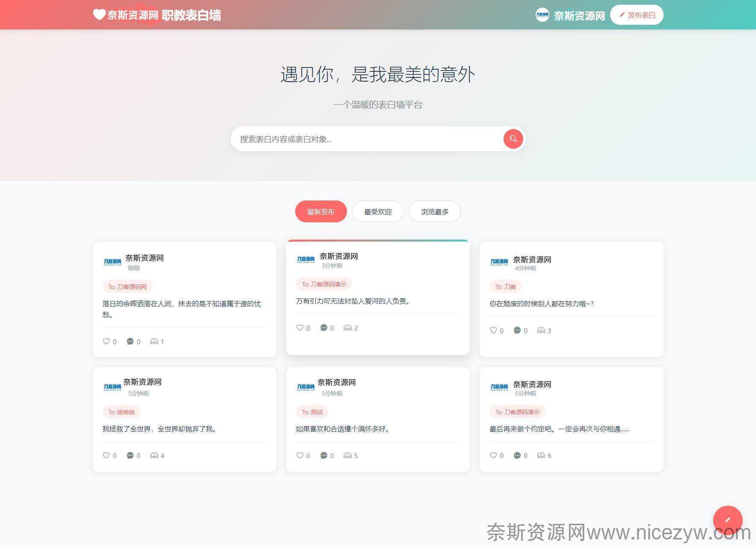Open comments on the 万有引力 post

coord(324,327)
